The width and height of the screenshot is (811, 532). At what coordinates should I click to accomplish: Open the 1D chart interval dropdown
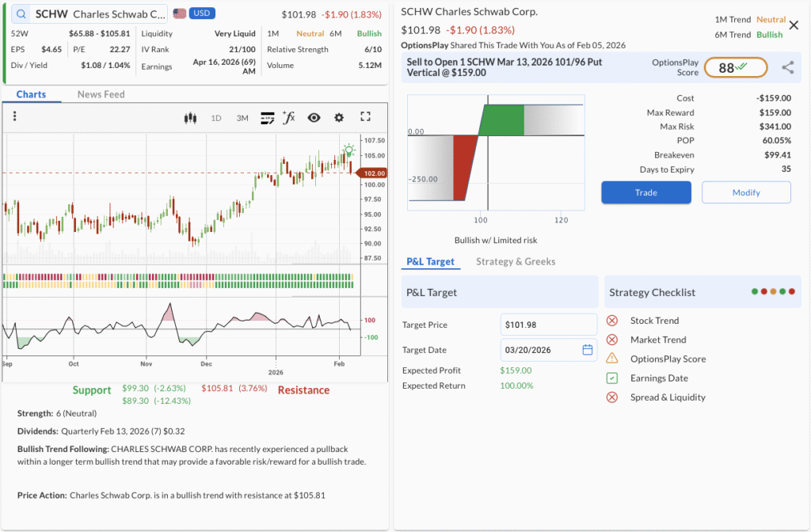(x=216, y=118)
